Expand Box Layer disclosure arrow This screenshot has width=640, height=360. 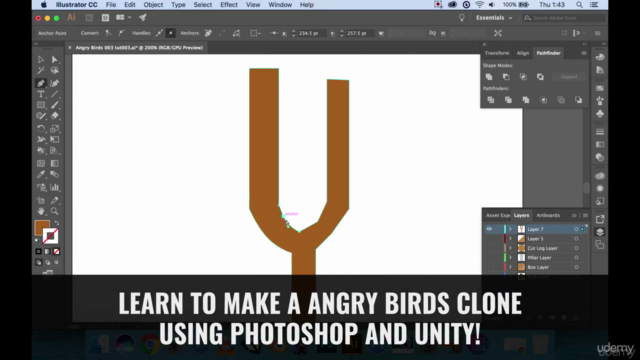(510, 267)
